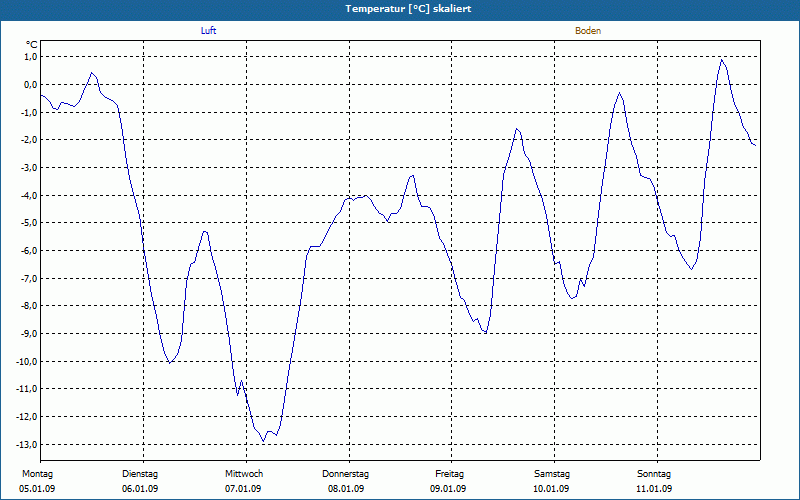
Task: Click the -9,0 y-axis value
Action: 29,334
